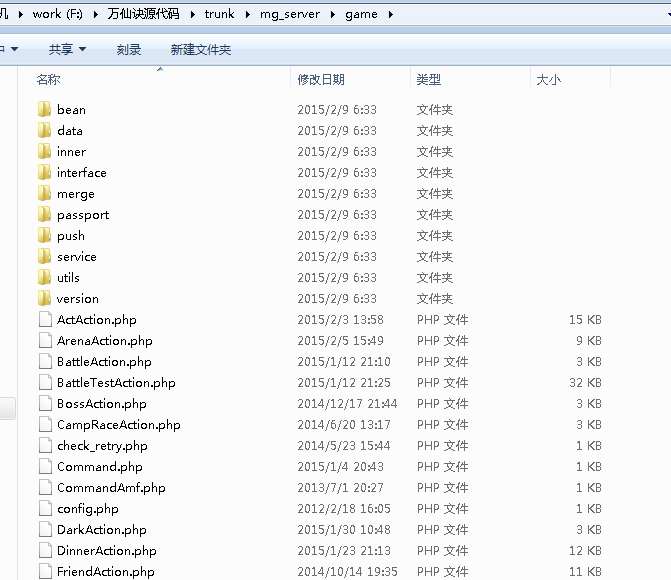
Task: Expand the arrow after mg_server in breadcrumb
Action: pos(334,14)
